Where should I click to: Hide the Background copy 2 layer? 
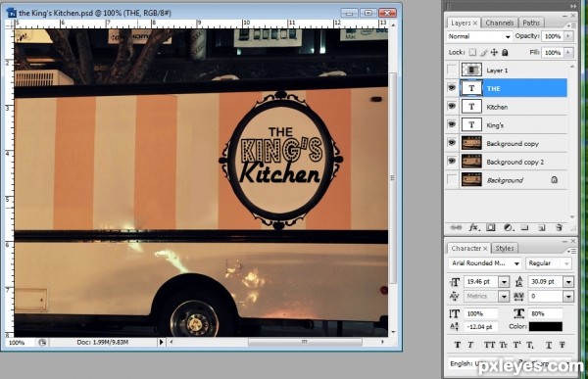point(452,162)
